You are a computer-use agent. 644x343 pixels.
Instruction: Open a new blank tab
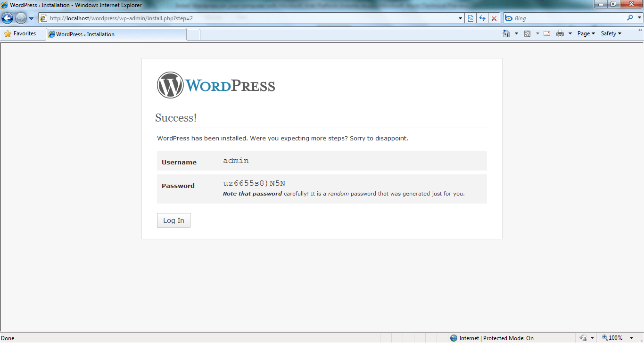pos(193,34)
